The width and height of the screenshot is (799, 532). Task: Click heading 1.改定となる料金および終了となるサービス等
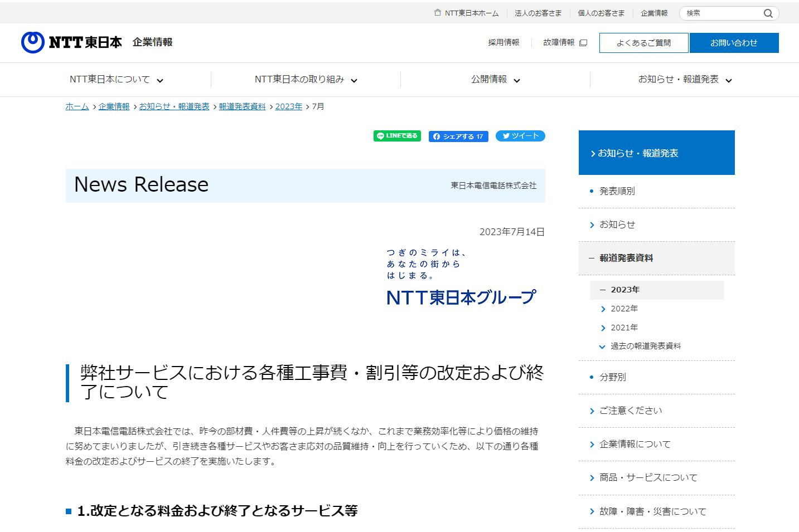coord(217,511)
